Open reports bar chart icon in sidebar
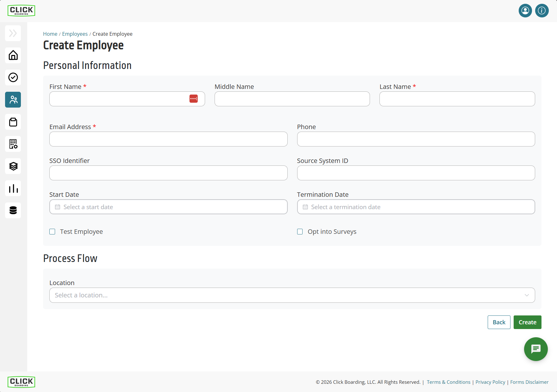 click(x=13, y=188)
